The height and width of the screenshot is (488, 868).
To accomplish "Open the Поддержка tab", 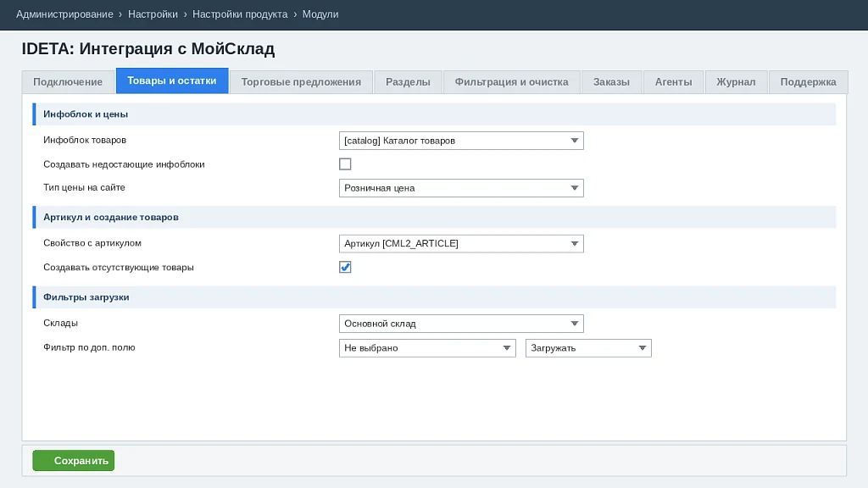I will click(808, 82).
